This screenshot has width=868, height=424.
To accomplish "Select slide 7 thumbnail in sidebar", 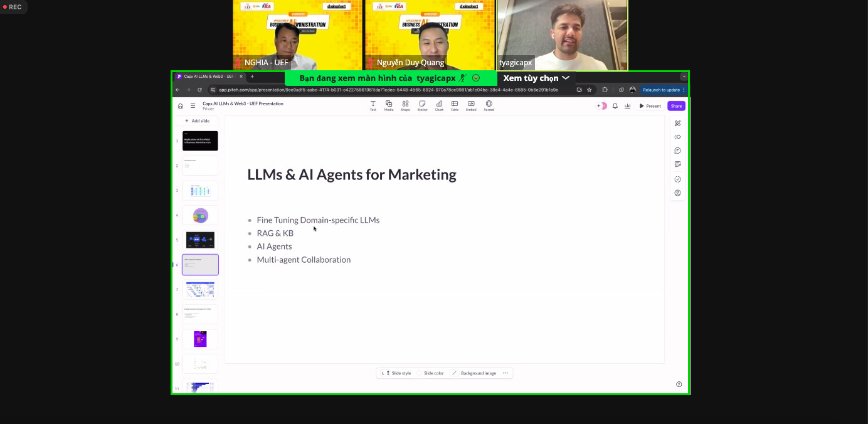I will (200, 289).
